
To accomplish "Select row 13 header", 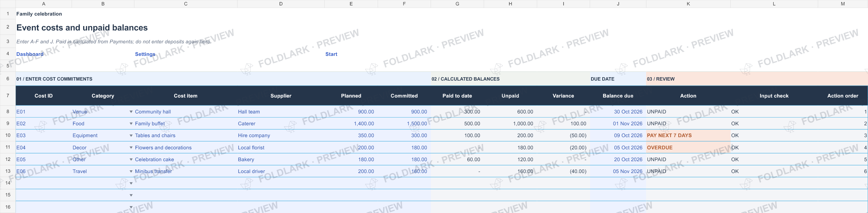I will point(8,171).
